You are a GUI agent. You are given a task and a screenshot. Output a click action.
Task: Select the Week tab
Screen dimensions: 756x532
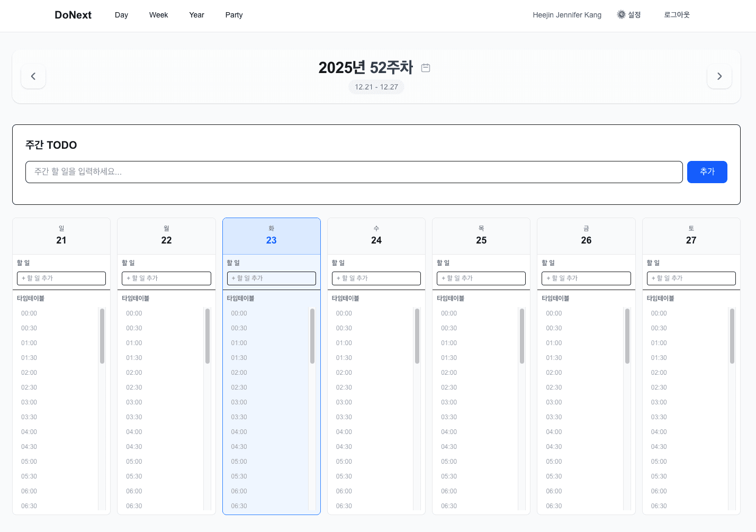158,15
